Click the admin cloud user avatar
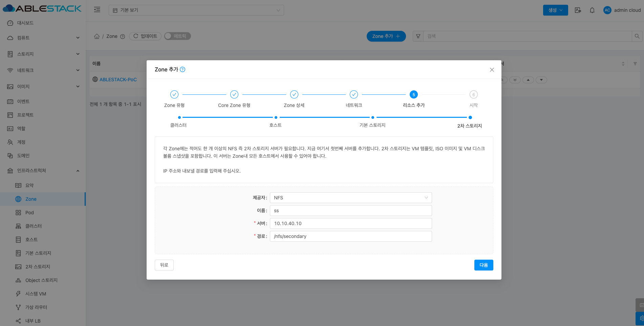The image size is (644, 326). [607, 10]
